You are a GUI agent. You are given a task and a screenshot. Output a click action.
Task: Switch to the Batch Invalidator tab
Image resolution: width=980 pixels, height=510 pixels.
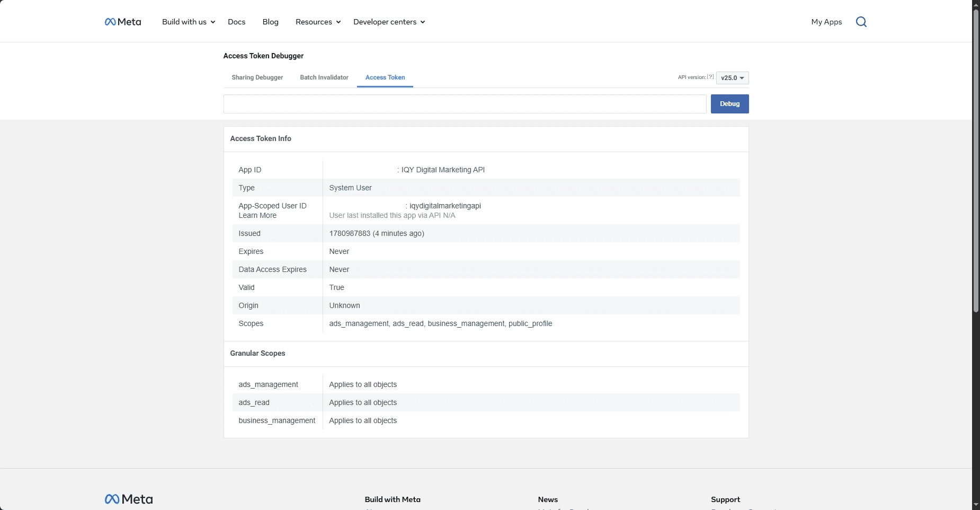[x=324, y=77]
